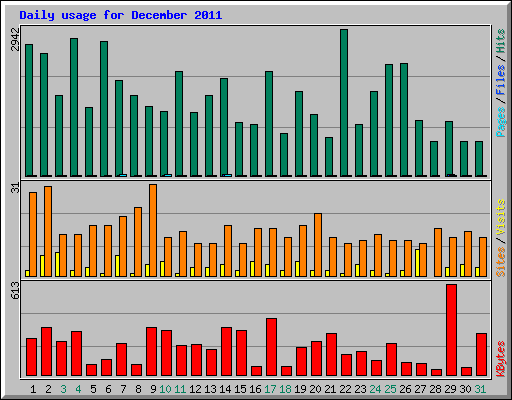Image resolution: width=512 pixels, height=400 pixels.
Task: Click the Sites legend label
Action: (x=501, y=262)
